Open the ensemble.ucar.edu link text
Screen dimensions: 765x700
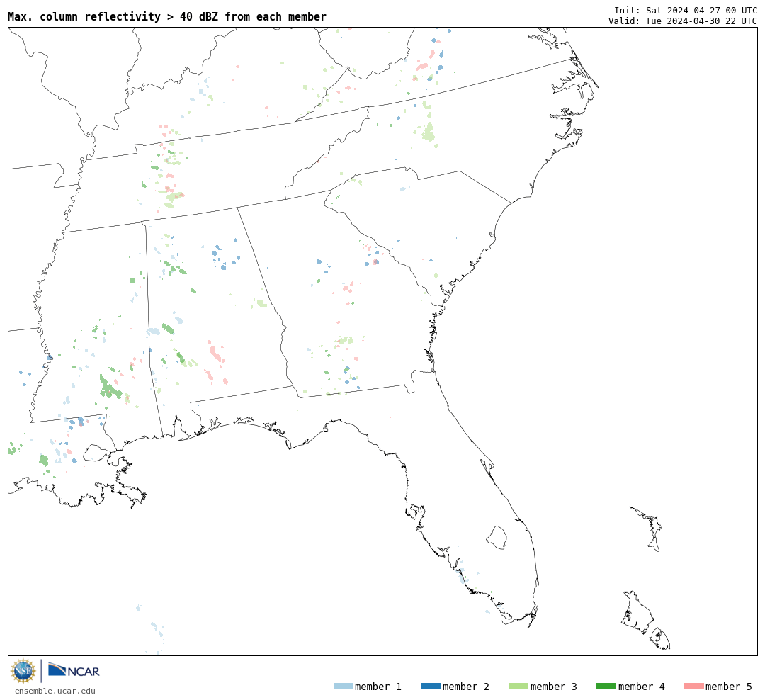point(55,691)
